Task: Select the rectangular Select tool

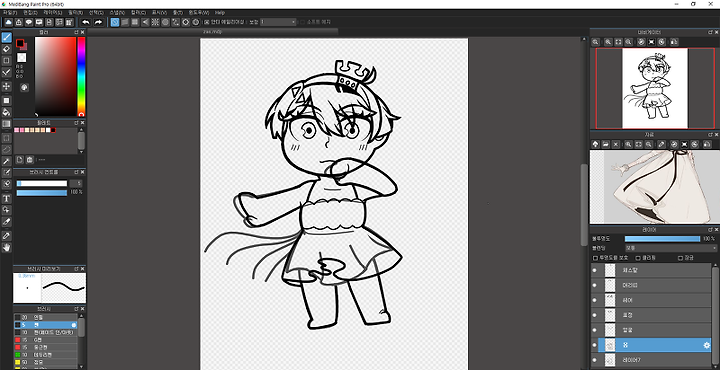Action: pyautogui.click(x=6, y=138)
